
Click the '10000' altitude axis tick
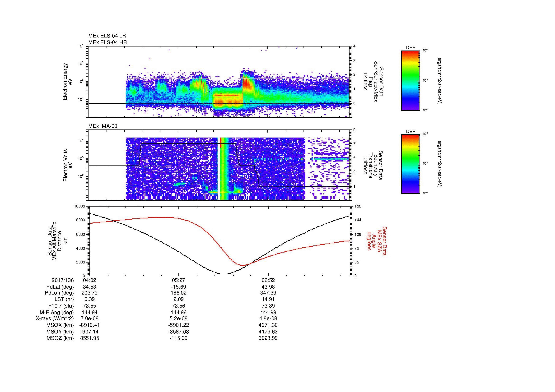[80, 206]
